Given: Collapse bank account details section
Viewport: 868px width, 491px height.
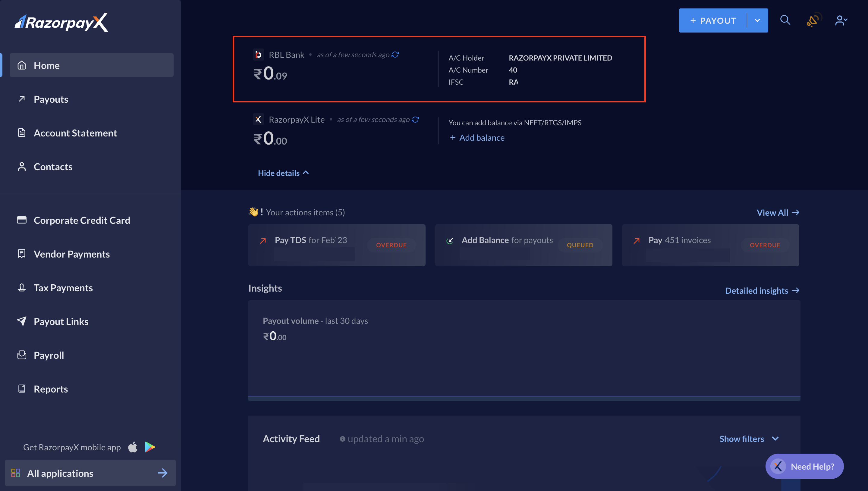Looking at the screenshot, I should coord(283,174).
